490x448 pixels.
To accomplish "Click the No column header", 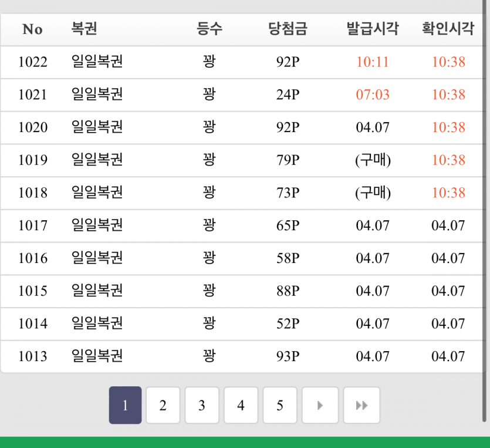I will (32, 29).
